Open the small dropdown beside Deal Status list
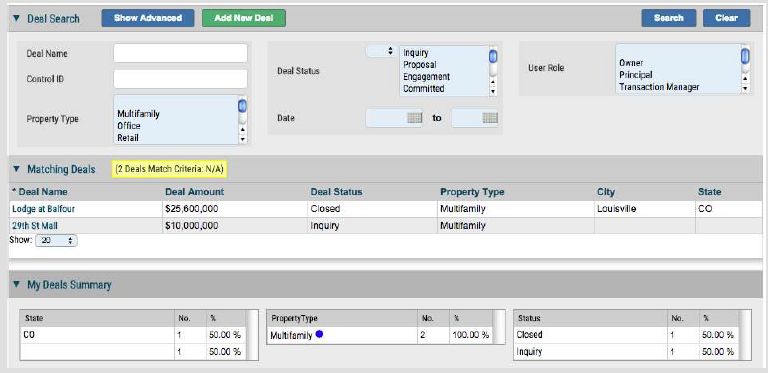Screen dimensions: 768x373 381,51
